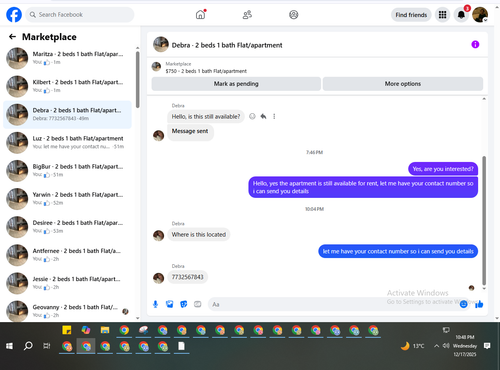Open the Friends icon in top bar
The height and width of the screenshot is (370, 500).
click(x=247, y=15)
